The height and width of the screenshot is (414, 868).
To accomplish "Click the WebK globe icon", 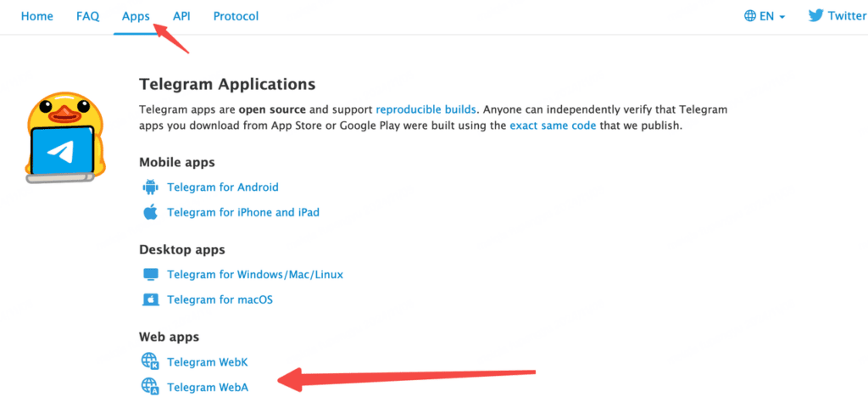I will click(150, 362).
